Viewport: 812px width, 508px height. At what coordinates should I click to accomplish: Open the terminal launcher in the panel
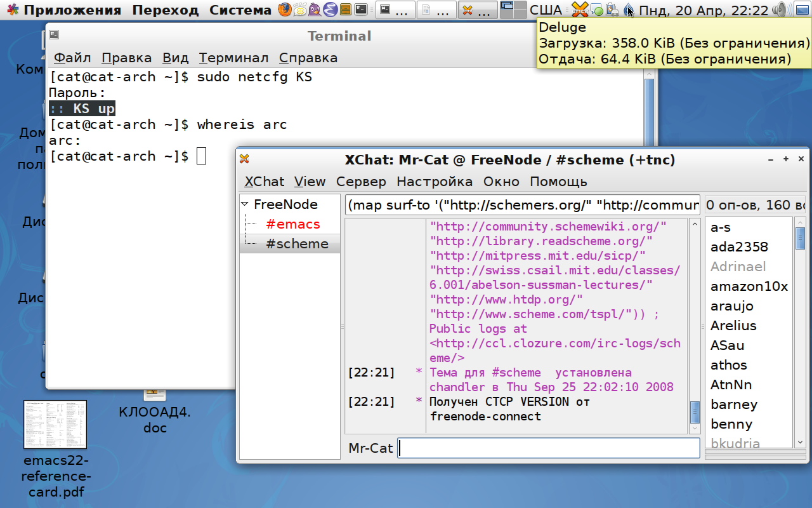(x=360, y=10)
